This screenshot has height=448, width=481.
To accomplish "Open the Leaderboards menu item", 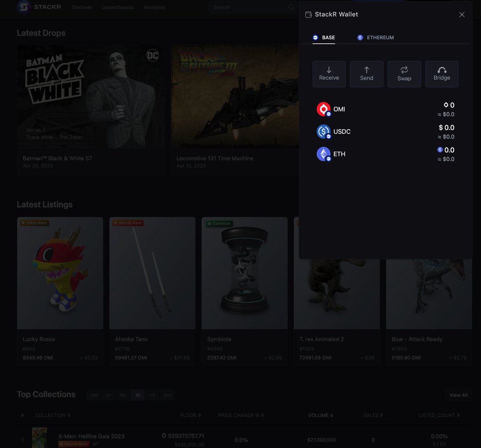I will click(118, 7).
